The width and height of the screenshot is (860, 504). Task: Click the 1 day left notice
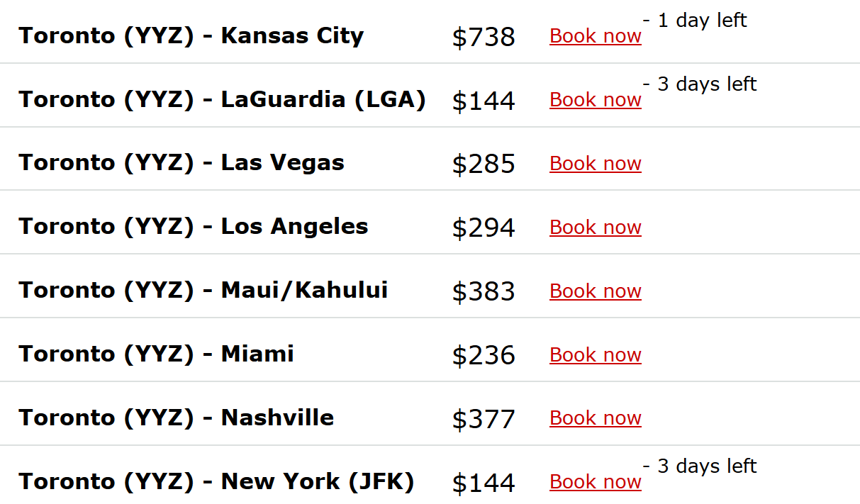702,21
